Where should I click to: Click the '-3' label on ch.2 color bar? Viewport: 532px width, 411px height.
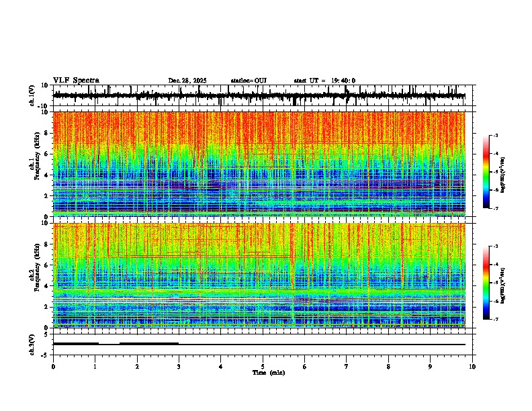point(496,246)
